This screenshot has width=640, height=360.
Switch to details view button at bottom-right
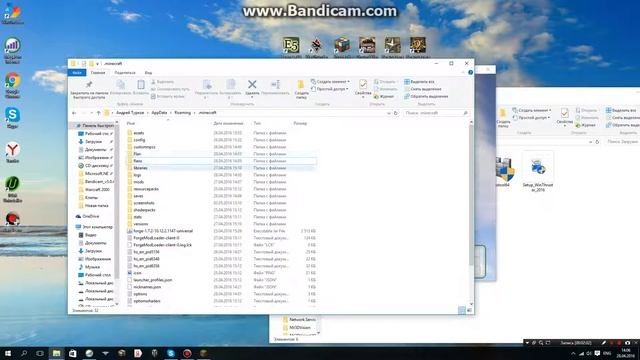[x=462, y=311]
